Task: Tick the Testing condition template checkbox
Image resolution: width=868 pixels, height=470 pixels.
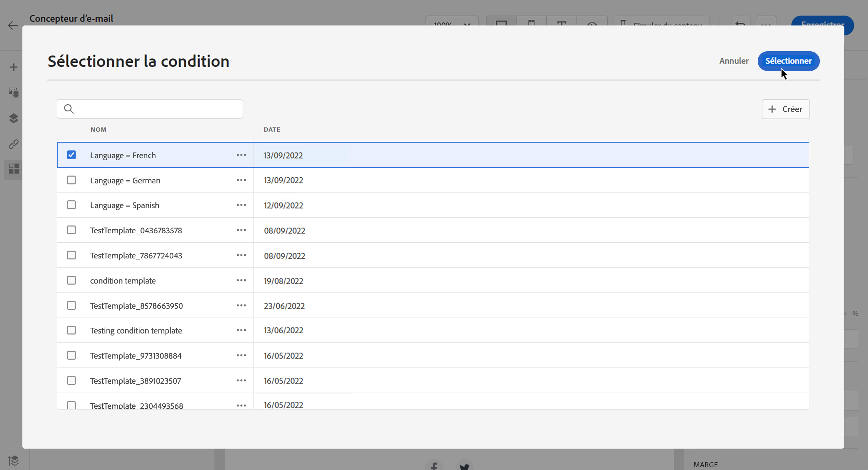Action: point(71,330)
